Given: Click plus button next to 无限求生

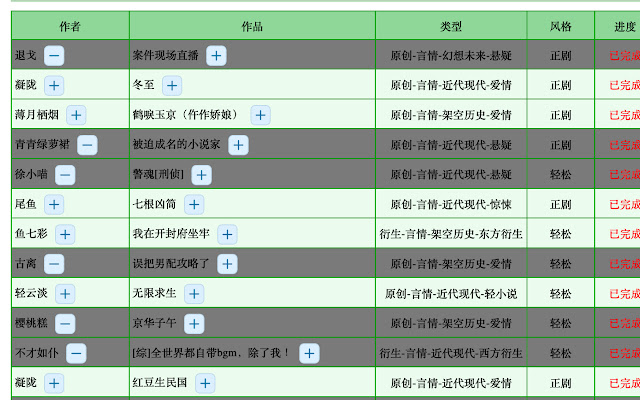Looking at the screenshot, I should tap(194, 294).
